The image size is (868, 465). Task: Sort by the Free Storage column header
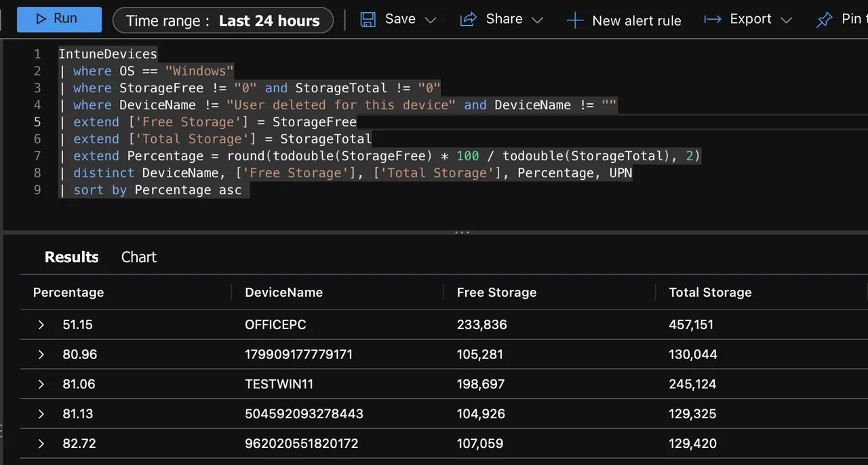point(496,293)
